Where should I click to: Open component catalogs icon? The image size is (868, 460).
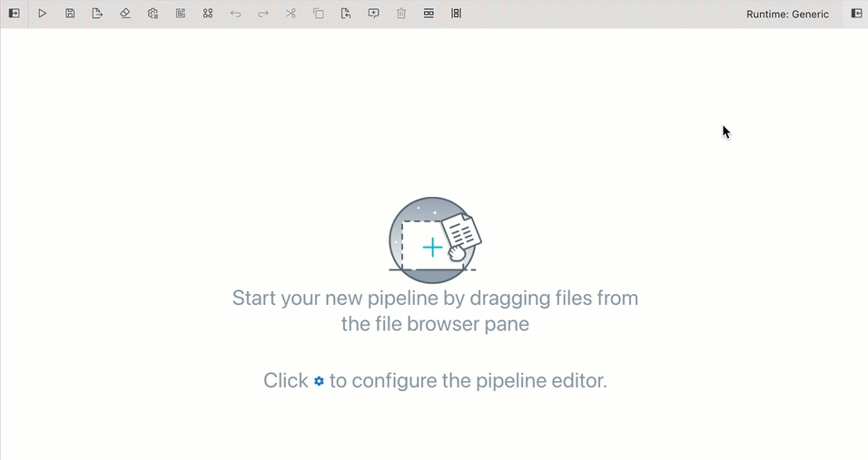[x=208, y=14]
